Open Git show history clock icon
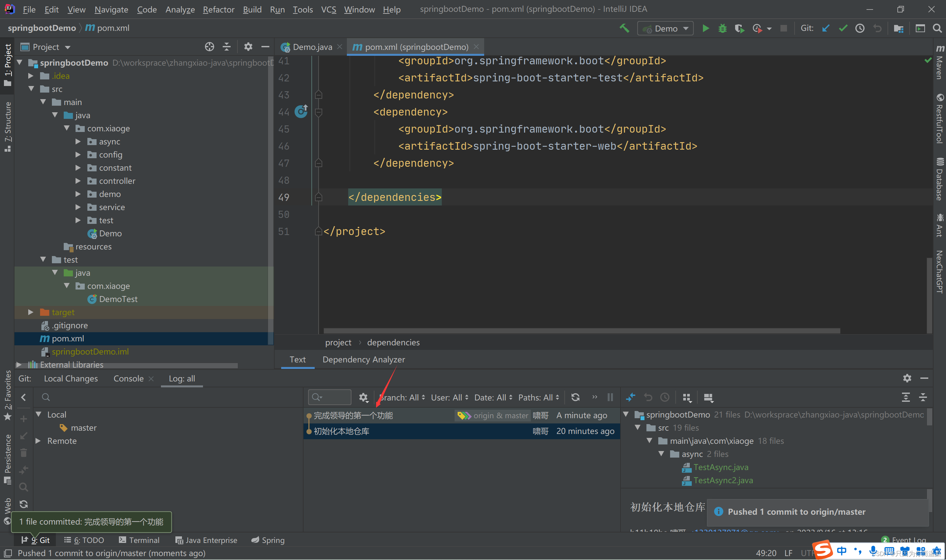The width and height of the screenshot is (946, 560). [x=860, y=28]
